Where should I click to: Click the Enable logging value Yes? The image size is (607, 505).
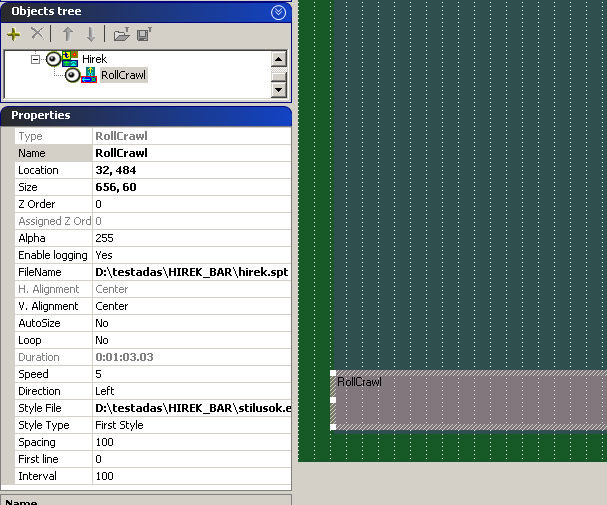pos(192,255)
